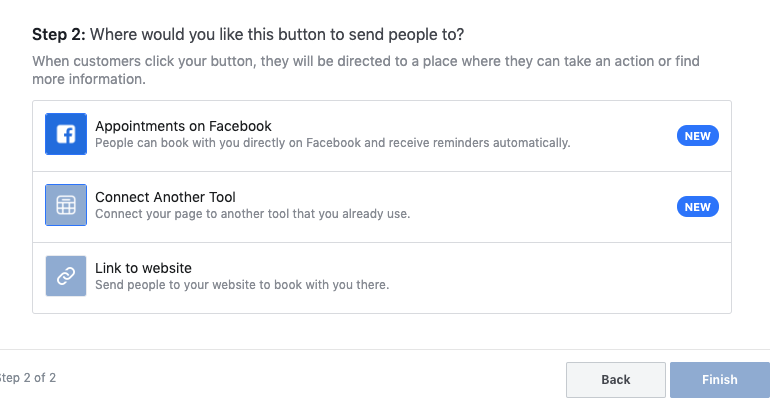Choose the Connect Another Tool title
This screenshot has height=408, width=775.
165,197
